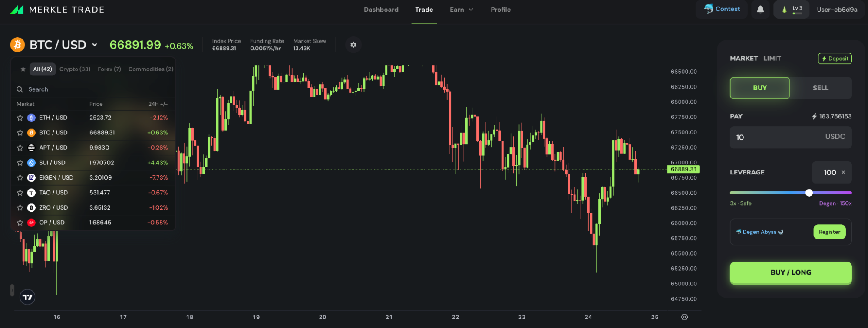This screenshot has height=328, width=868.
Task: Open chart time axis settings icon
Action: pyautogui.click(x=684, y=317)
